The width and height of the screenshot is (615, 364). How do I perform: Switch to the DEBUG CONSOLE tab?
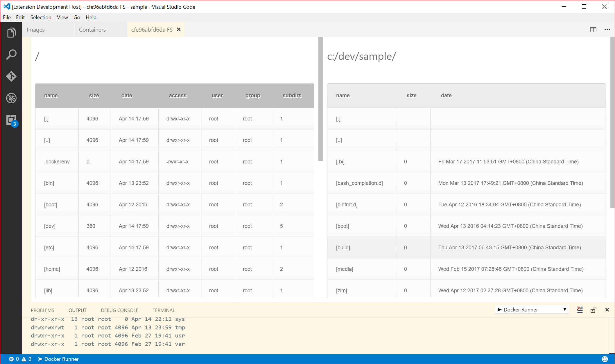pyautogui.click(x=119, y=310)
